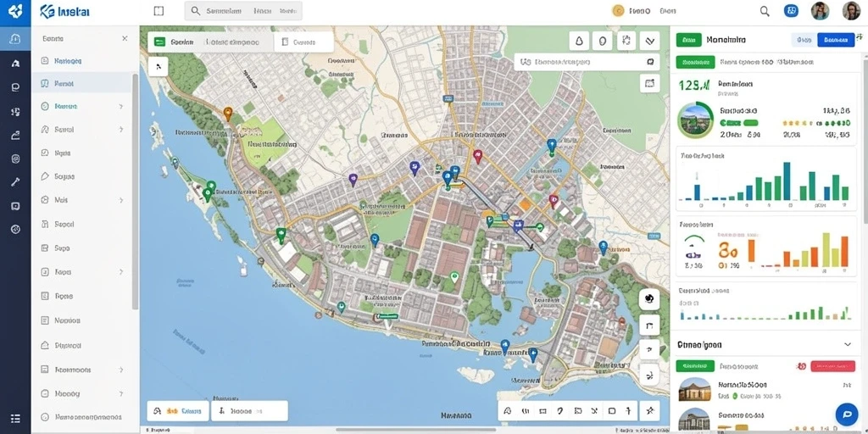Open the blue chat bubble button

(x=847, y=414)
